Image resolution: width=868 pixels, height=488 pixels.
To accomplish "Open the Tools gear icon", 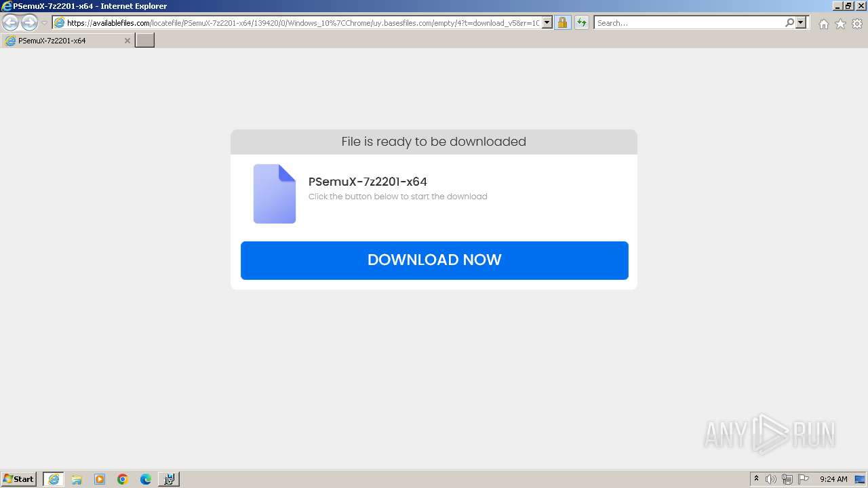I will (x=857, y=24).
